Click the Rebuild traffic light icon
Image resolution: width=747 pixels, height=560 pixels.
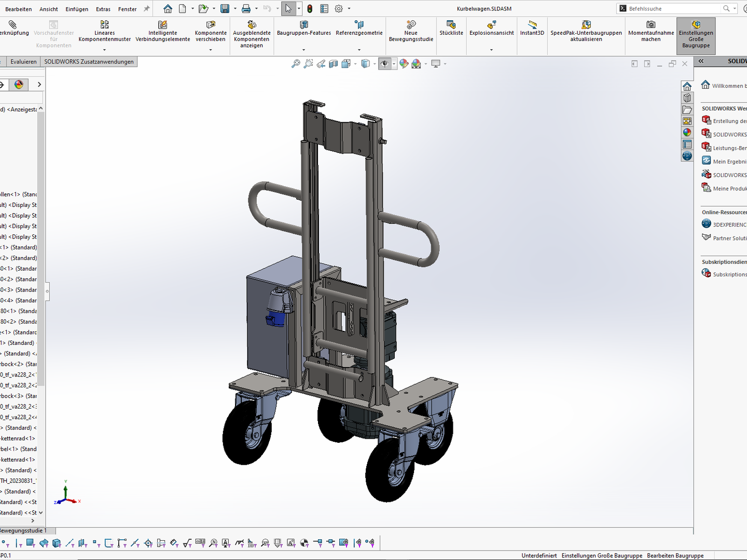pyautogui.click(x=310, y=9)
